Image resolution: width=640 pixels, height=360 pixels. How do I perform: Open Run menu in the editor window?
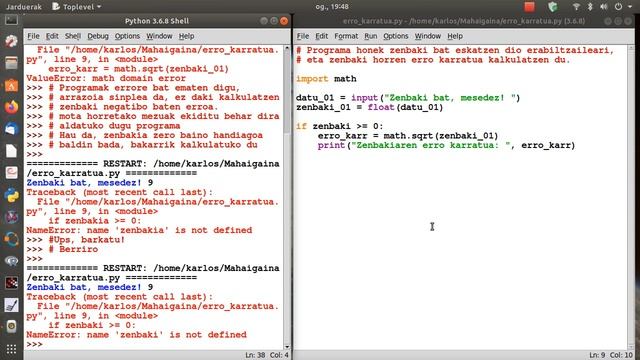point(370,36)
